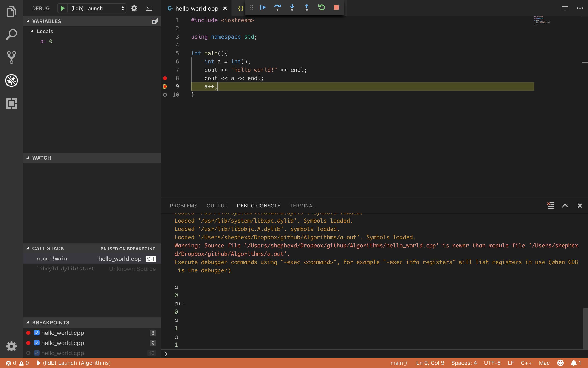
Task: Toggle breakpoint in gutter at line 9
Action: pos(165,86)
